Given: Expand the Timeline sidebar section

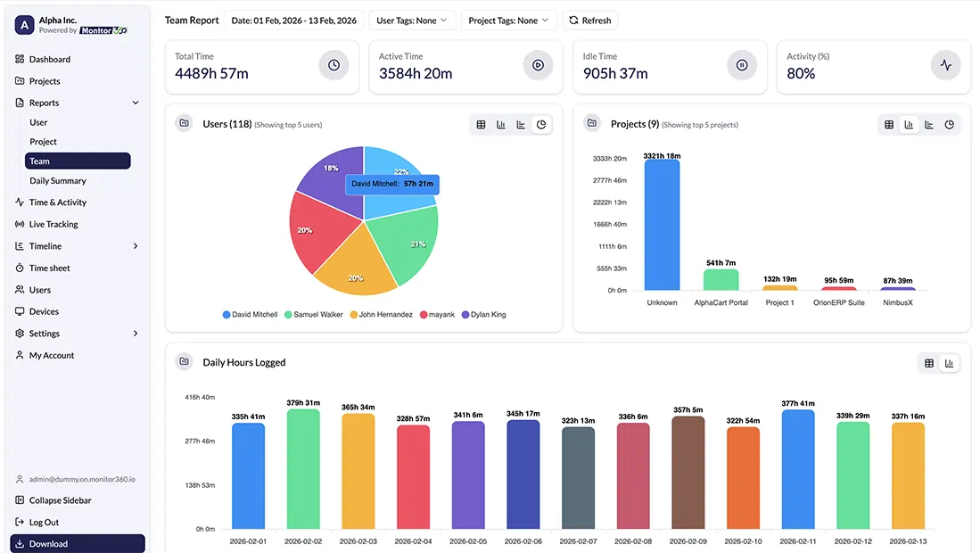Looking at the screenshot, I should tap(43, 245).
